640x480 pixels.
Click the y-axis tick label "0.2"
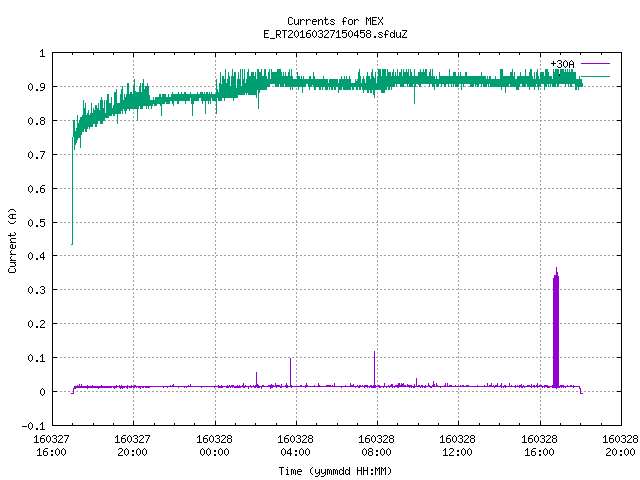point(36,324)
